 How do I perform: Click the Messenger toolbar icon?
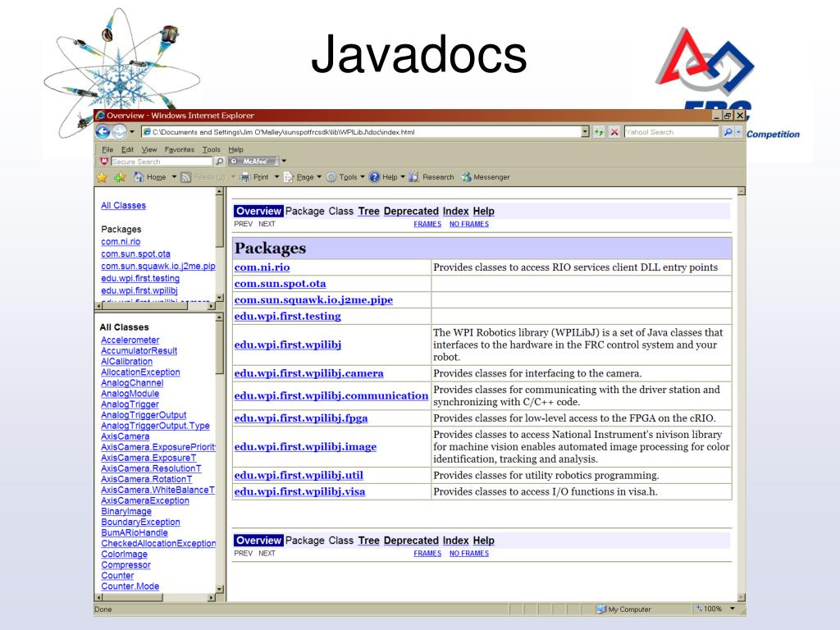coord(466,177)
